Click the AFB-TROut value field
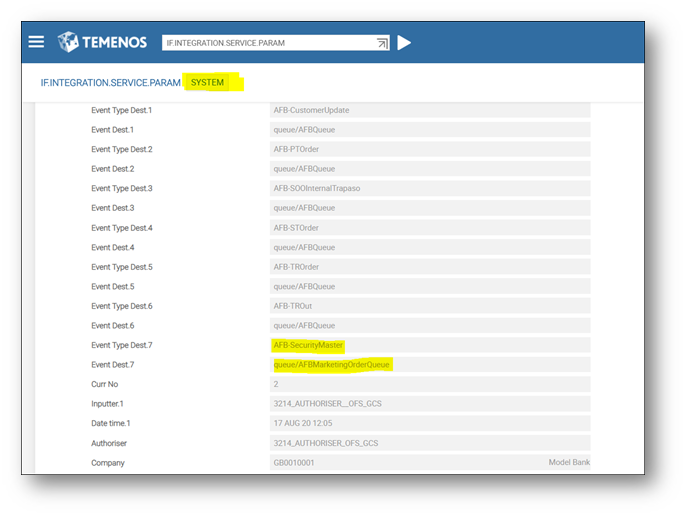The width and height of the screenshot is (687, 517). point(429,306)
